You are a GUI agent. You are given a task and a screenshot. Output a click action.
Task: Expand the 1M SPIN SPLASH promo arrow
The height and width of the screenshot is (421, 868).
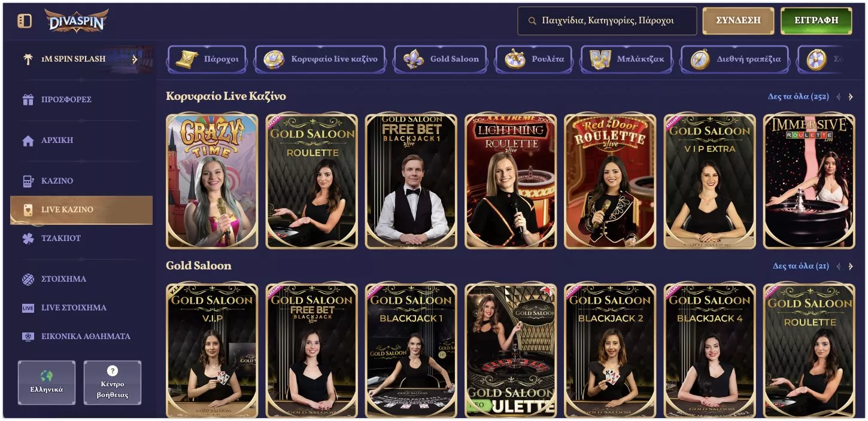(x=135, y=59)
